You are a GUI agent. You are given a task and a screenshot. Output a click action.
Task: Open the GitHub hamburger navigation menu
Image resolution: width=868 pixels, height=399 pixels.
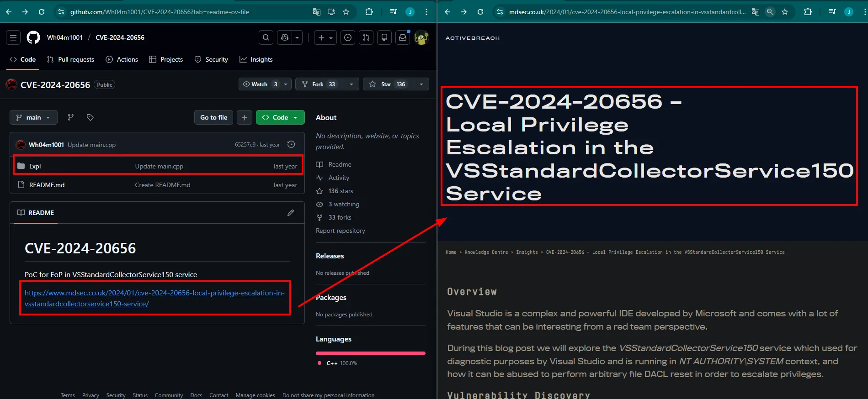click(x=13, y=37)
